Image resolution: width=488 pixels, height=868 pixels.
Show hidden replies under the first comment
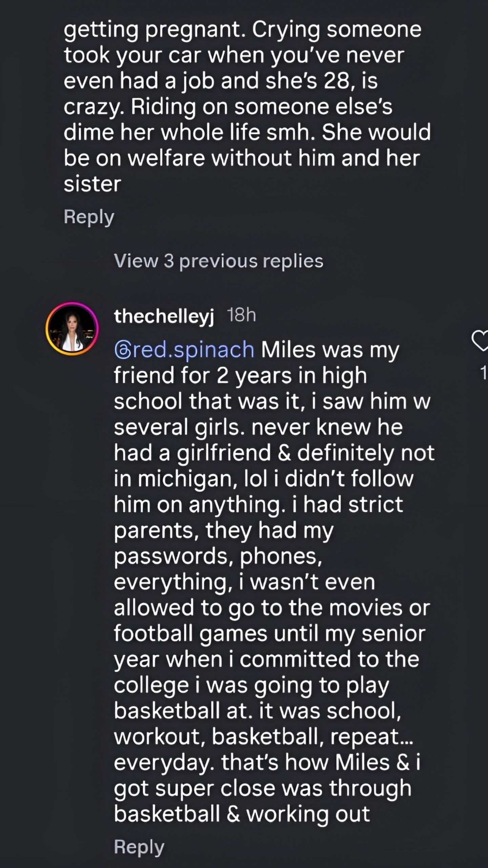(x=219, y=262)
